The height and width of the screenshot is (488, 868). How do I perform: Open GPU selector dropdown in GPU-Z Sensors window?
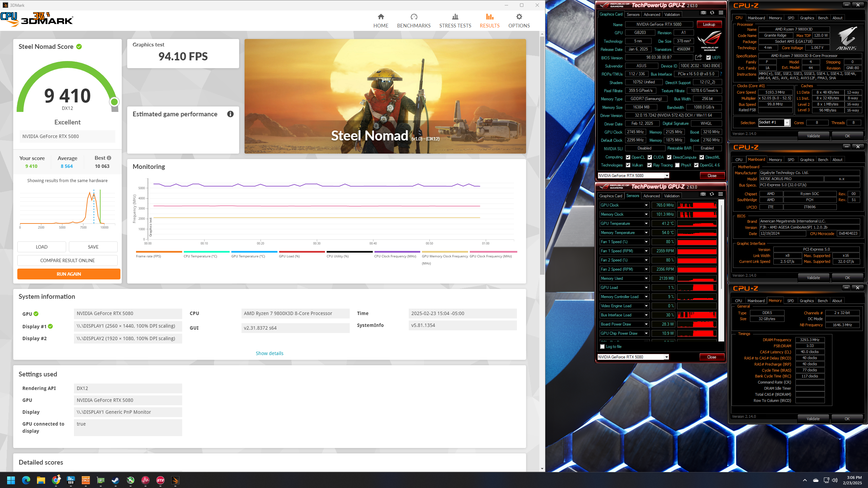[666, 357]
